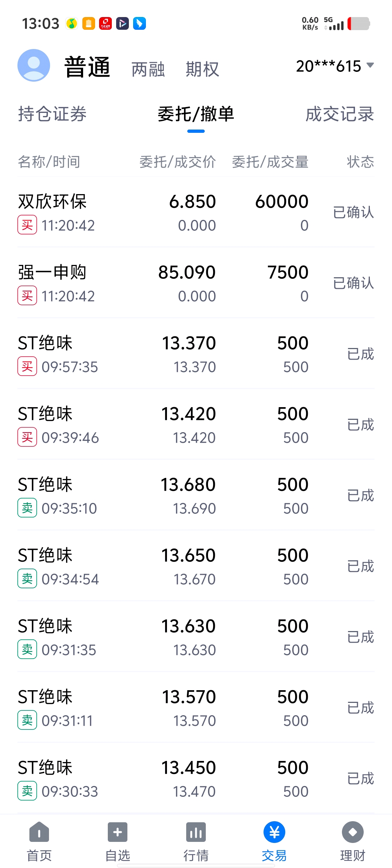Select the ST绝味 order at 09:57:35
Viewport: 392px width, 868px height.
tap(196, 354)
